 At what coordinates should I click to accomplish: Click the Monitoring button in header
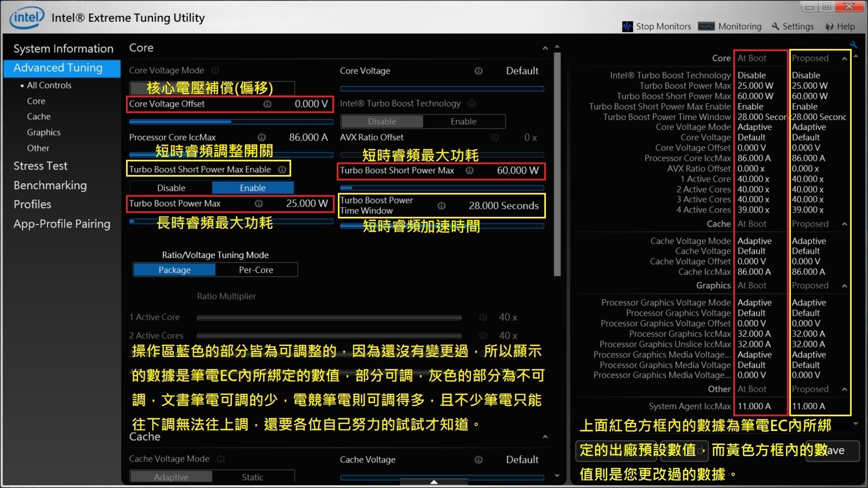tap(730, 26)
